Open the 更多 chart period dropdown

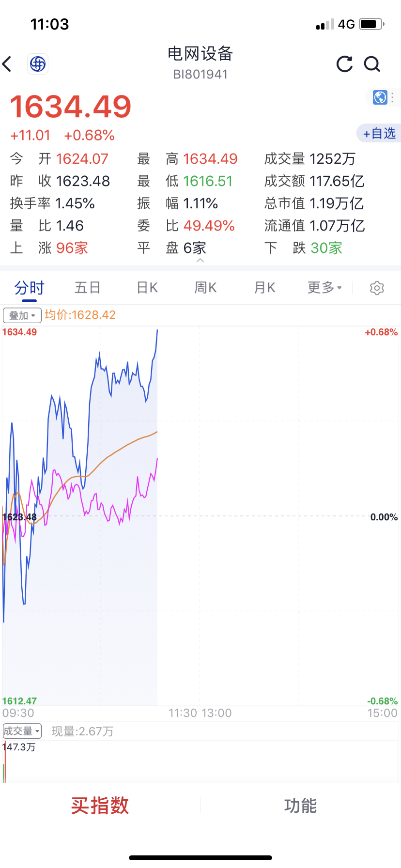(x=325, y=288)
